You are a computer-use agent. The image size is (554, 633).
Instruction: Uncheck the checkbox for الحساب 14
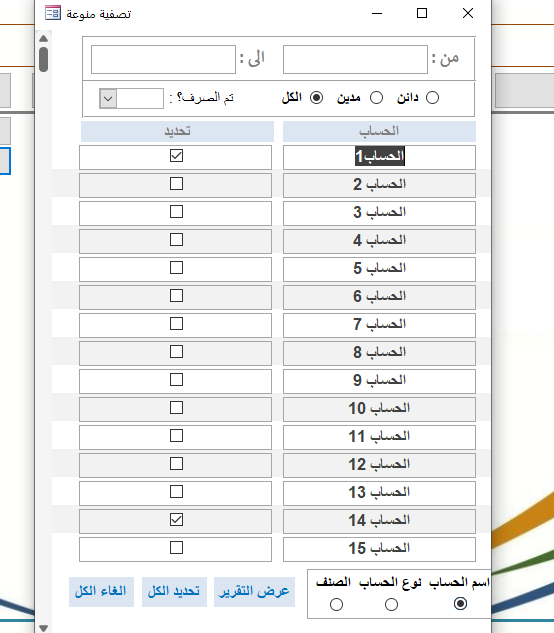[x=176, y=520]
